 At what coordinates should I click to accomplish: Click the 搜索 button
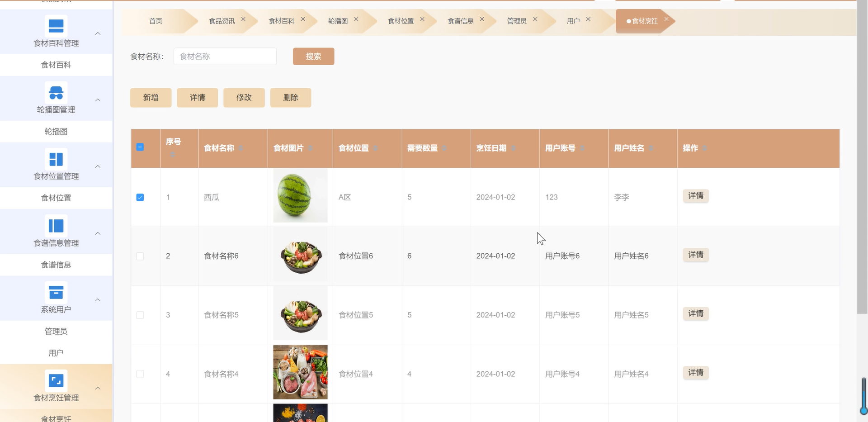tap(313, 57)
